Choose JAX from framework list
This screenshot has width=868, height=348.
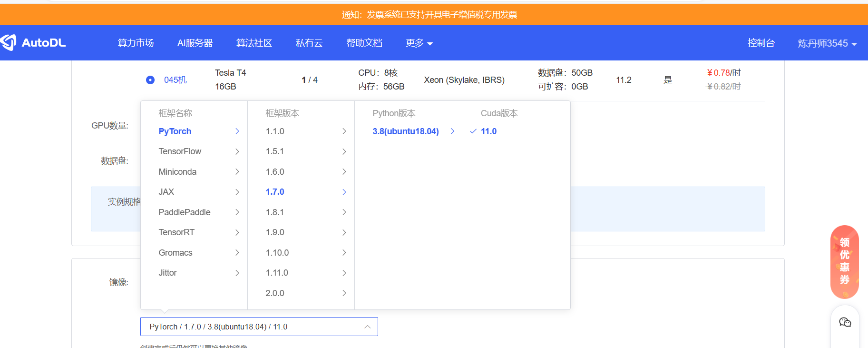tap(194, 192)
